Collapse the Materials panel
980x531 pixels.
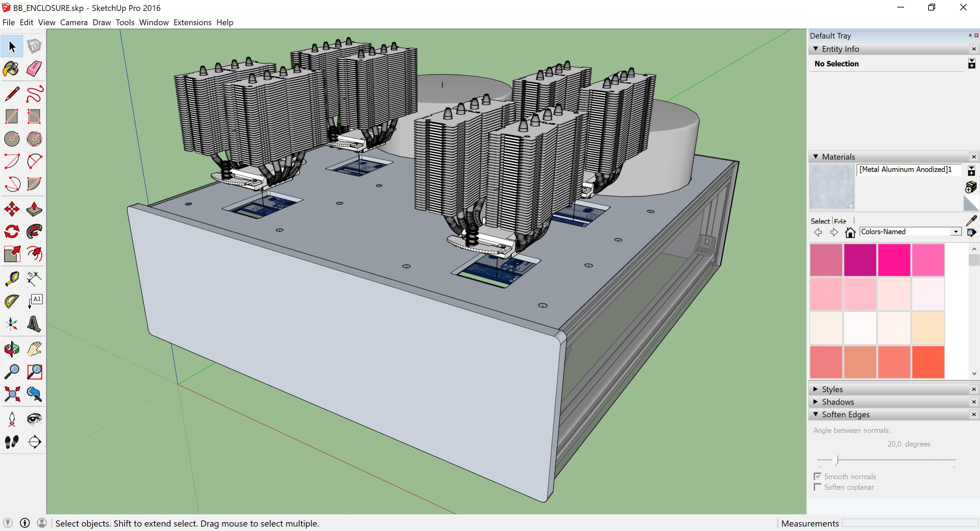pos(815,156)
